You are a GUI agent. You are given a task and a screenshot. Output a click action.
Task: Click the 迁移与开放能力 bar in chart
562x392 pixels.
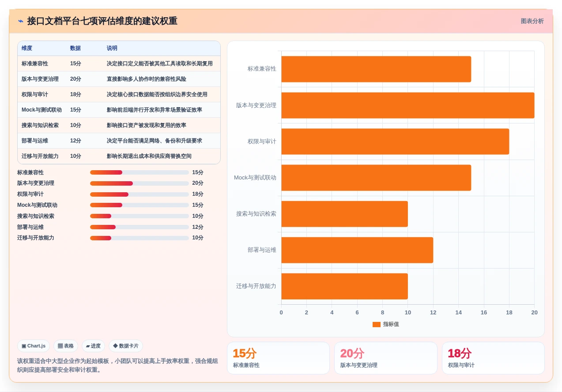[x=344, y=286]
